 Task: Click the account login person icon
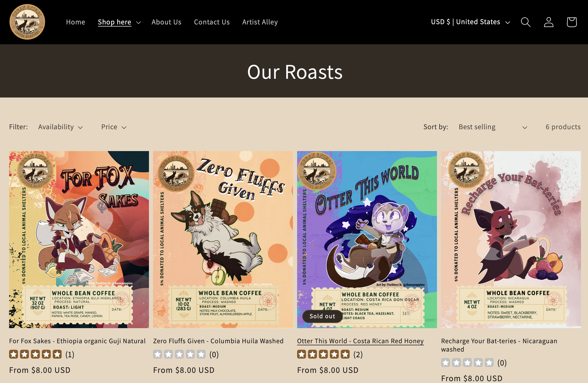(x=548, y=22)
